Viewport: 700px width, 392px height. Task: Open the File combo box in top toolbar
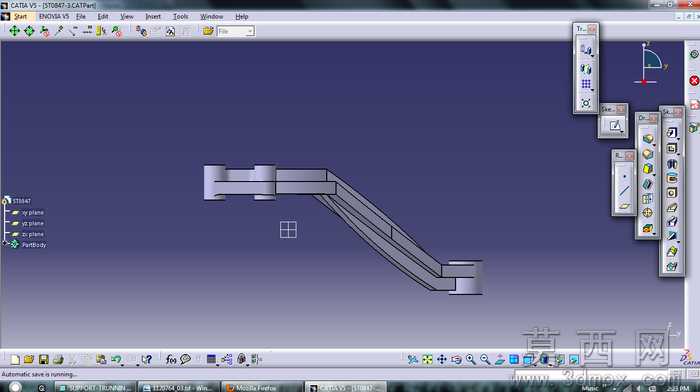(236, 31)
